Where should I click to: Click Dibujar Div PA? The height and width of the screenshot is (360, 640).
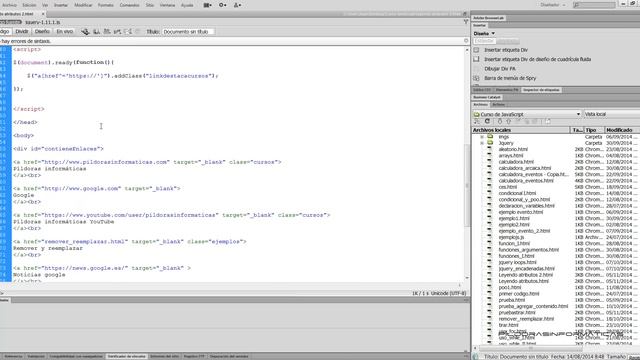[500, 69]
